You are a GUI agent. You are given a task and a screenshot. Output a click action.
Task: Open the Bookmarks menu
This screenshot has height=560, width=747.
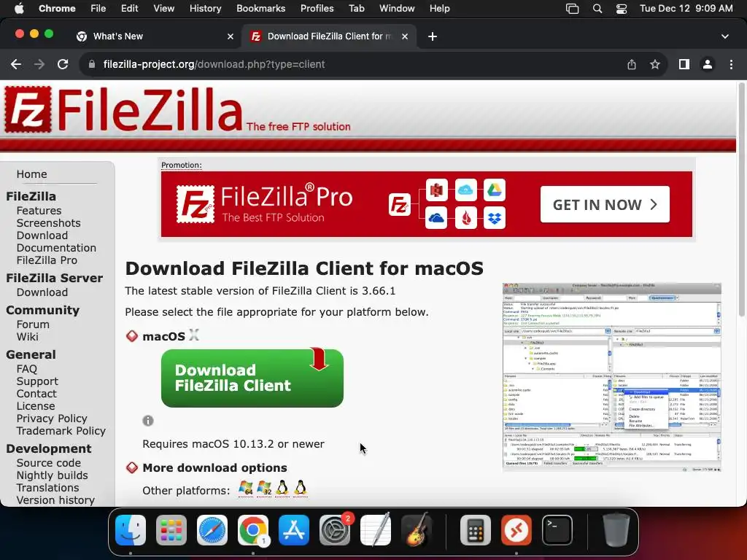tap(260, 8)
